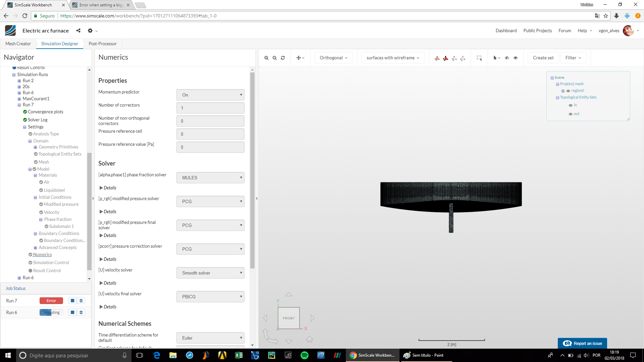The width and height of the screenshot is (644, 362).
Task: Stop Run 6 job via blue square
Action: [72, 312]
